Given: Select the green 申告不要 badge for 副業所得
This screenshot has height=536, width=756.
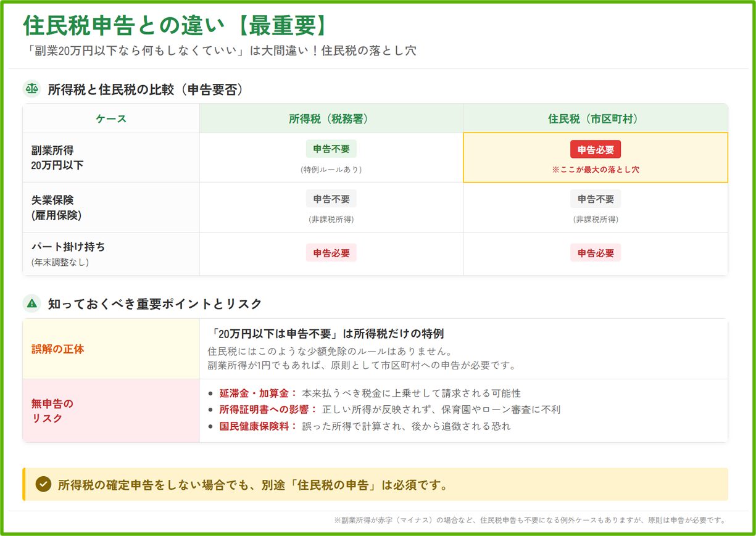Looking at the screenshot, I should point(331,149).
